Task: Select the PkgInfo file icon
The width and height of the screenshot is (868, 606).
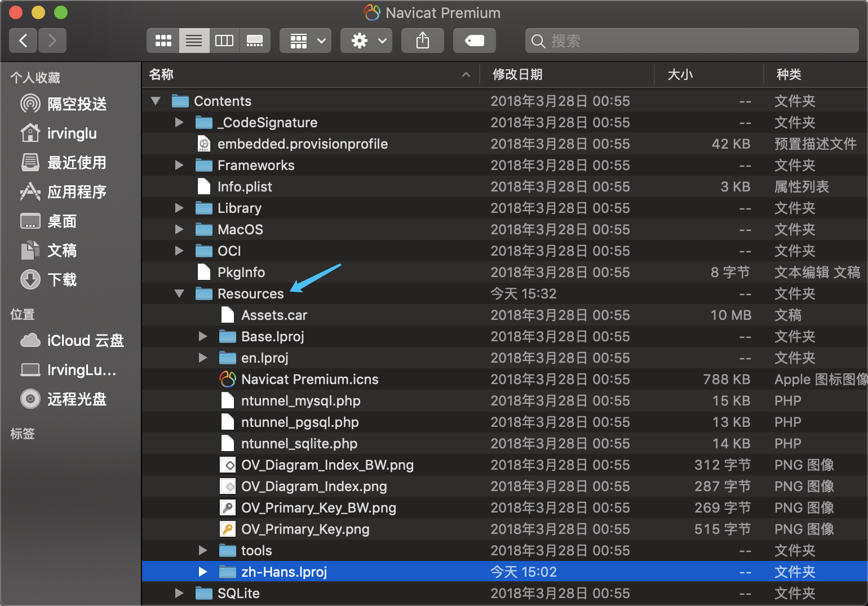Action: pos(204,273)
